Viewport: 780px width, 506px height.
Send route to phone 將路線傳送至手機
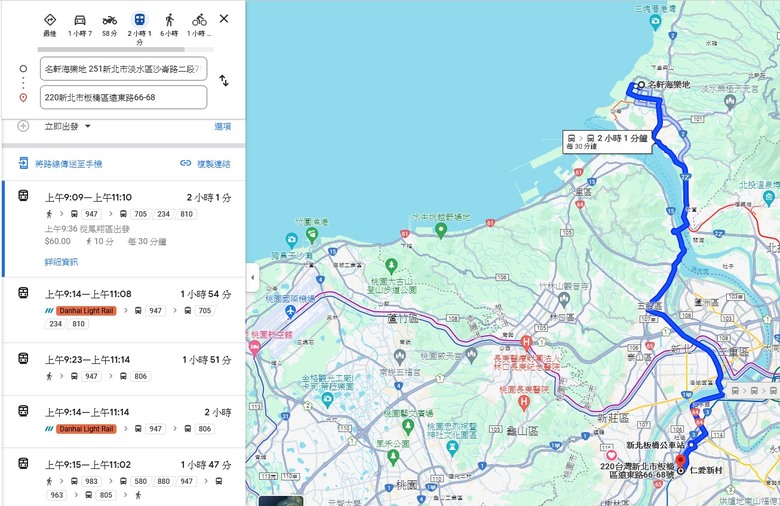point(60,163)
